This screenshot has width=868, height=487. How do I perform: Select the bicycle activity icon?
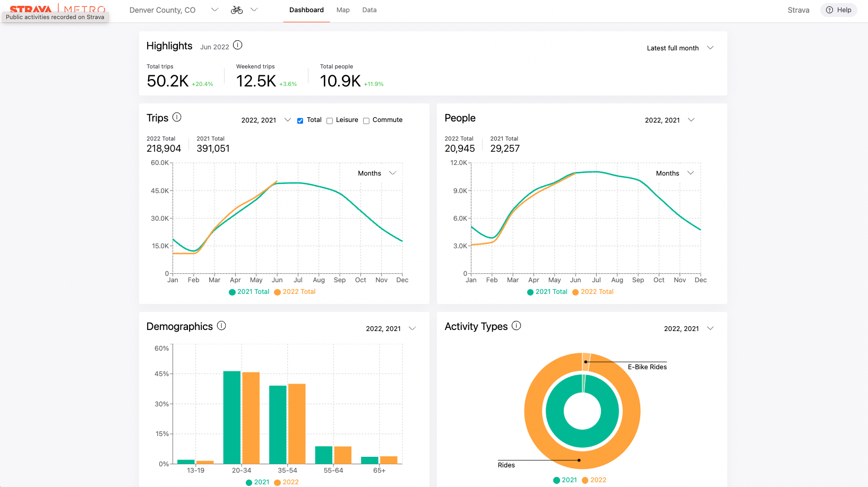tap(237, 10)
